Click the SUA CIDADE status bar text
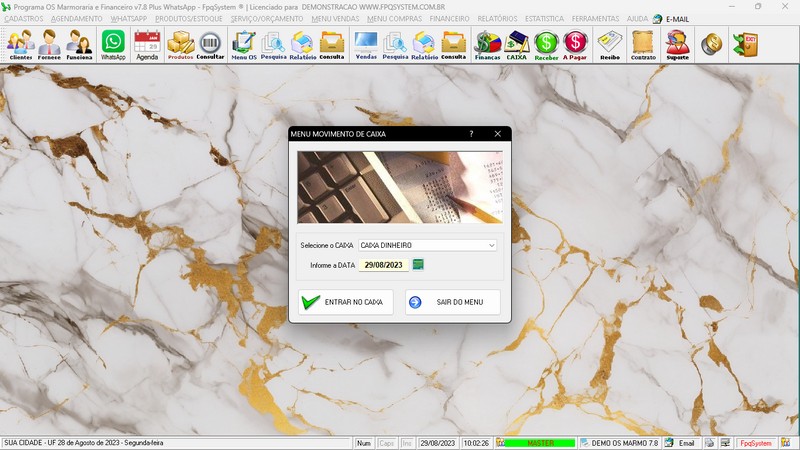800x450 pixels. (84, 443)
